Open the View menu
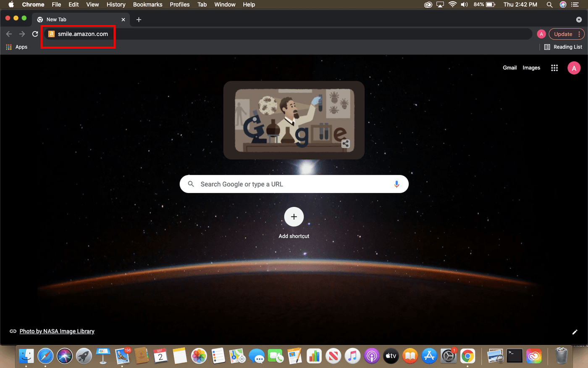 92,5
